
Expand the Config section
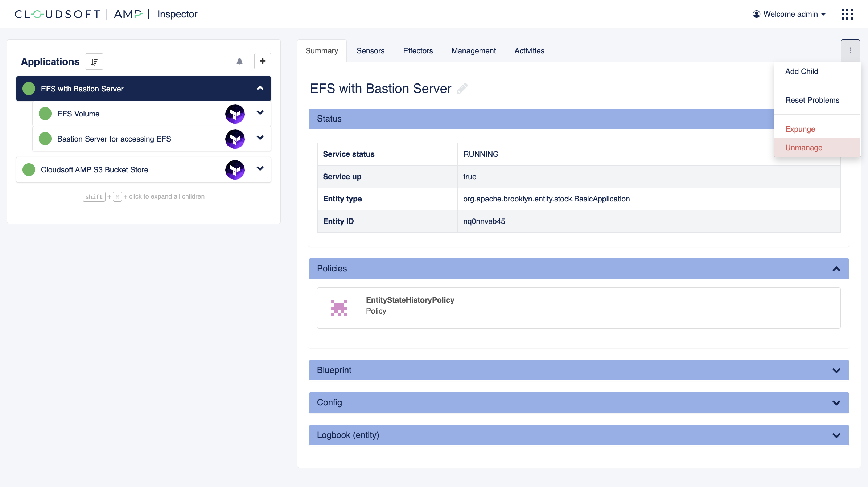pyautogui.click(x=836, y=403)
